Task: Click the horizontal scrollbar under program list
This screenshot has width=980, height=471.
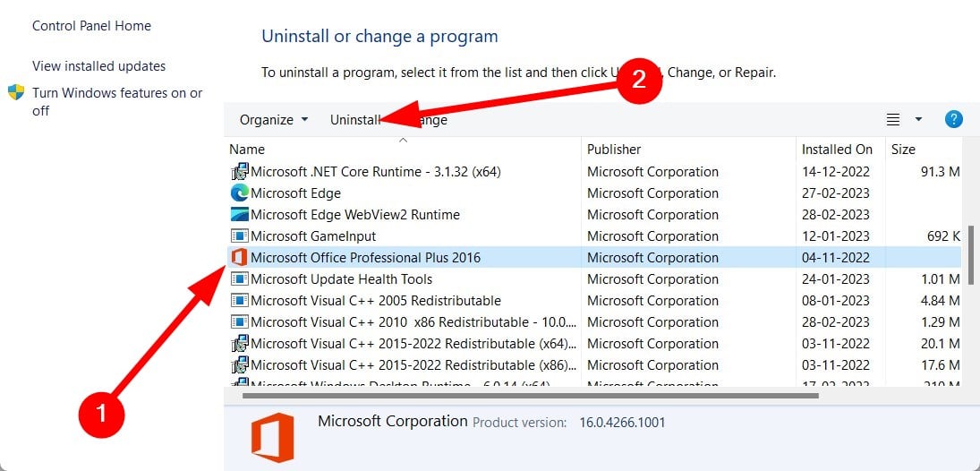Action: click(x=530, y=395)
